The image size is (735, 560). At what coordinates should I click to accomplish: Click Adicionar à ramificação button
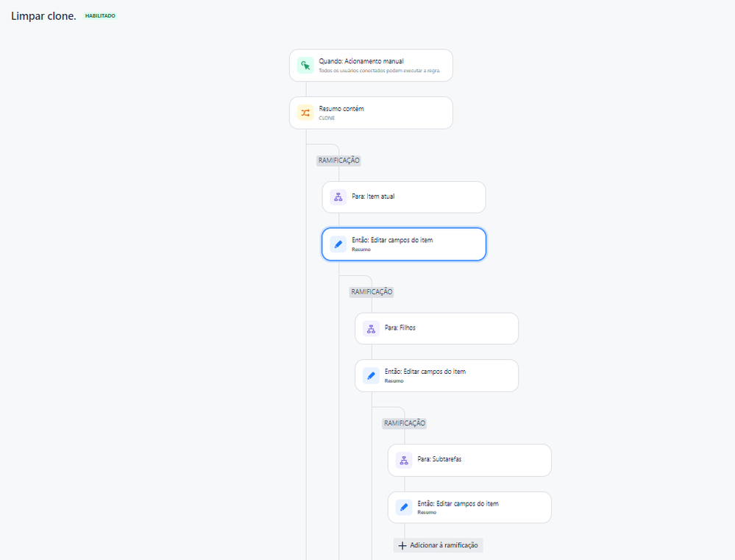(438, 545)
